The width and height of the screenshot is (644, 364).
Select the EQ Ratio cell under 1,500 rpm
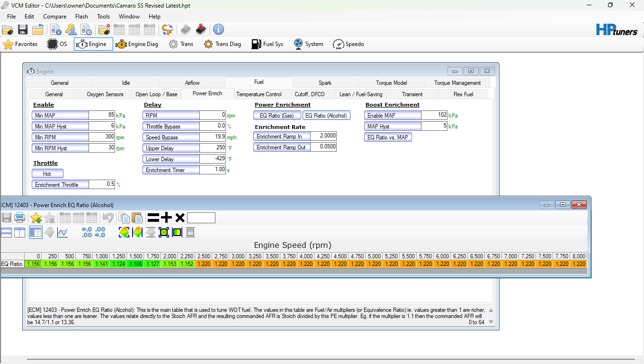[x=135, y=264]
